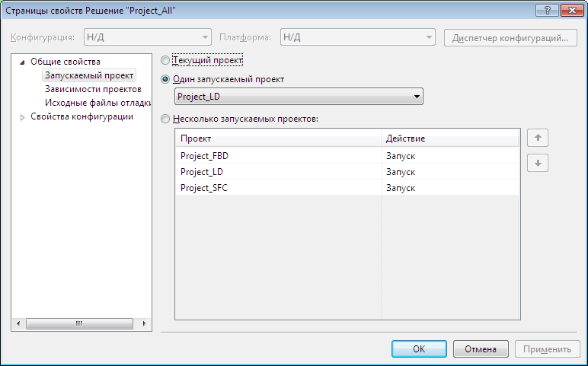The height and width of the screenshot is (366, 588).
Task: Select the Текущий проект radio option
Action: [x=165, y=60]
